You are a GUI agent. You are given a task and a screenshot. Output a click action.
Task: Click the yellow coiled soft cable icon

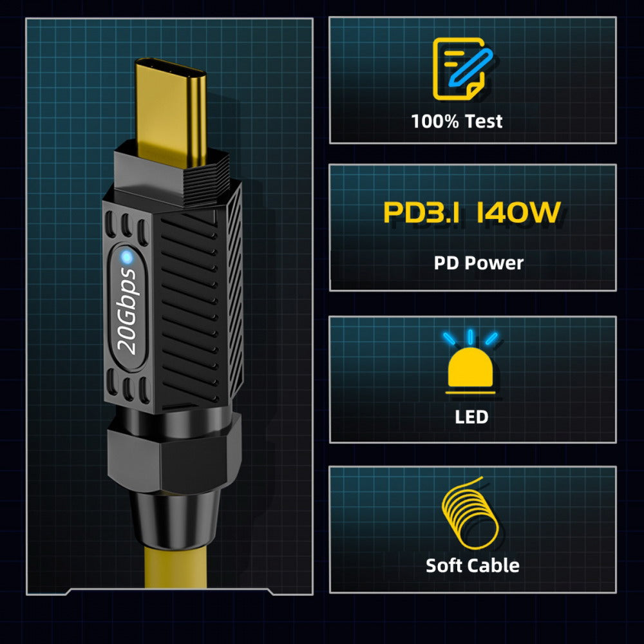click(470, 513)
